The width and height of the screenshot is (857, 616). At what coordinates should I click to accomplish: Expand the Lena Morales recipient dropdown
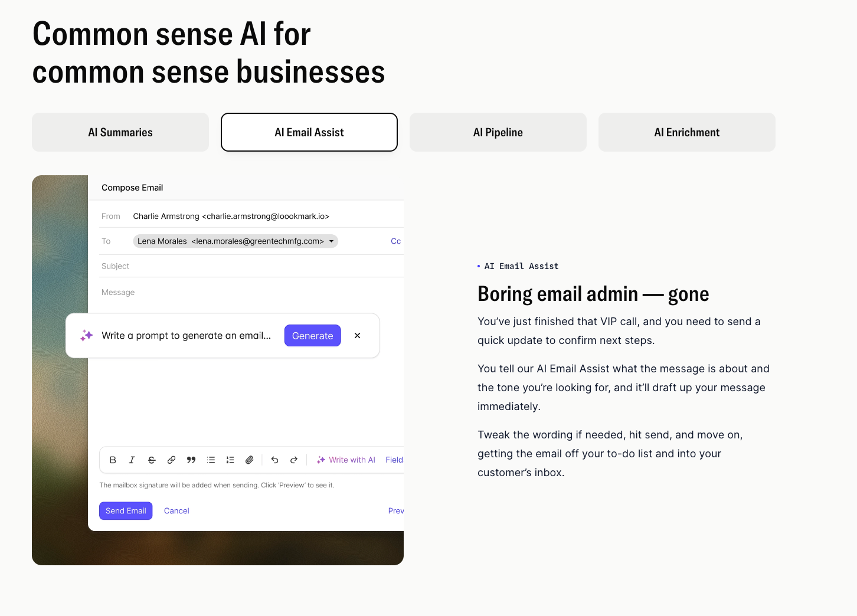tap(331, 241)
